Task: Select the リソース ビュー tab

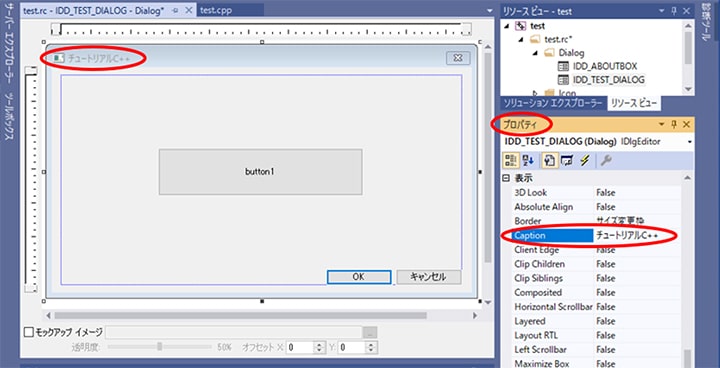Action: coord(634,103)
